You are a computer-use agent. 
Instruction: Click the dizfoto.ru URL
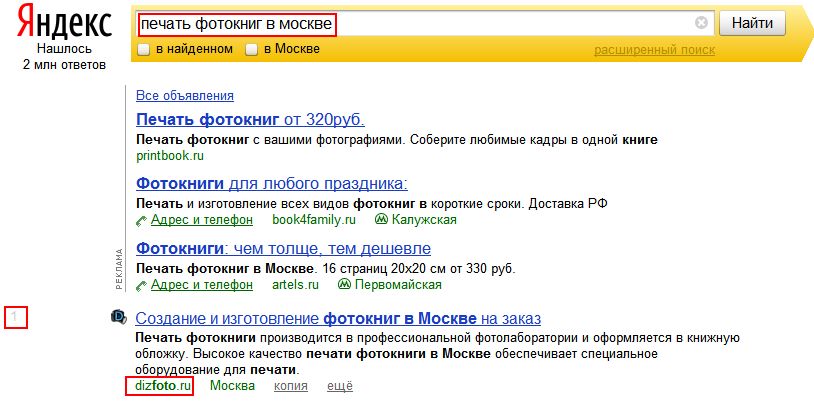(162, 386)
